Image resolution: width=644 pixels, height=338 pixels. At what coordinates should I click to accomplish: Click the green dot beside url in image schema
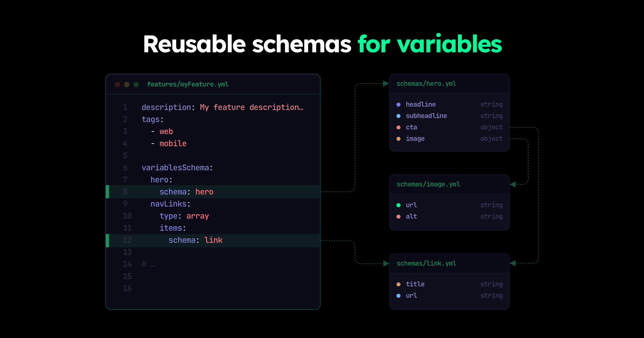(x=398, y=205)
